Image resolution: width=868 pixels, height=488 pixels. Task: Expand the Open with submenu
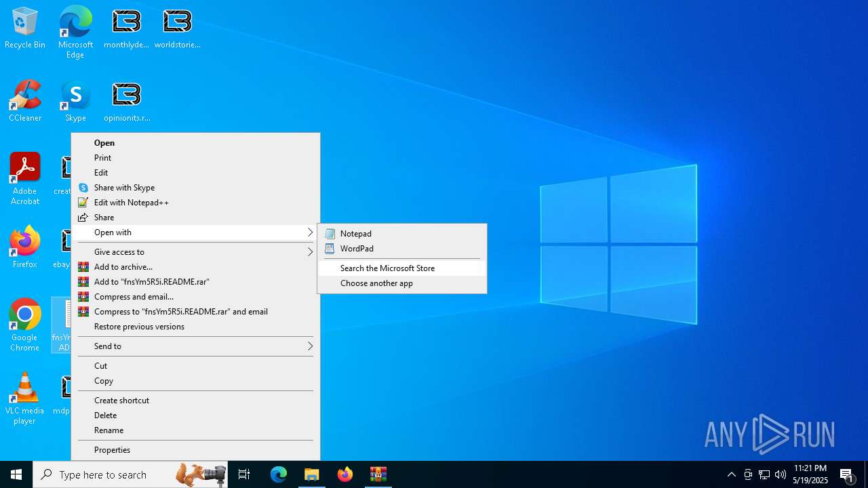point(195,232)
